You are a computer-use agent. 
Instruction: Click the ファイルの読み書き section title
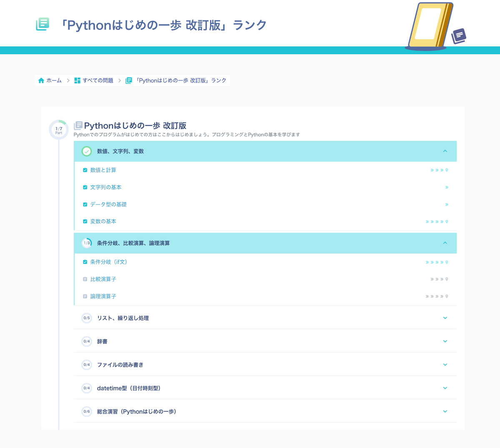(x=120, y=365)
